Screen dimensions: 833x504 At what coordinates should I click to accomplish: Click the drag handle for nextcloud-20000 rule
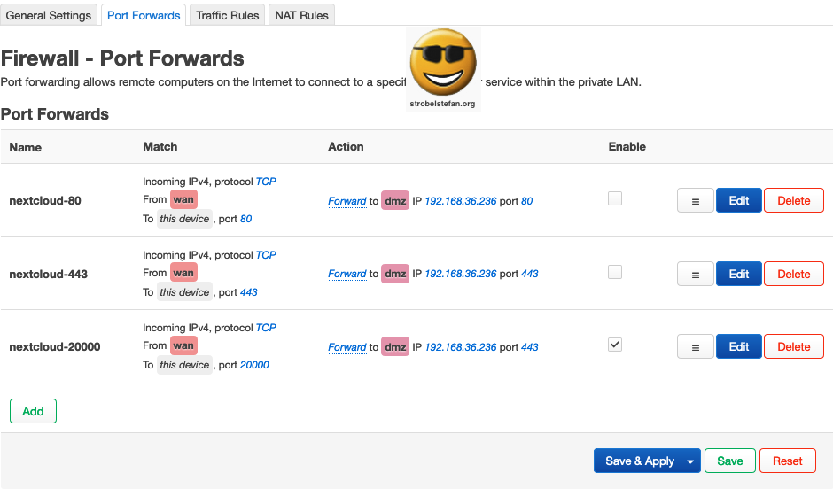(696, 346)
